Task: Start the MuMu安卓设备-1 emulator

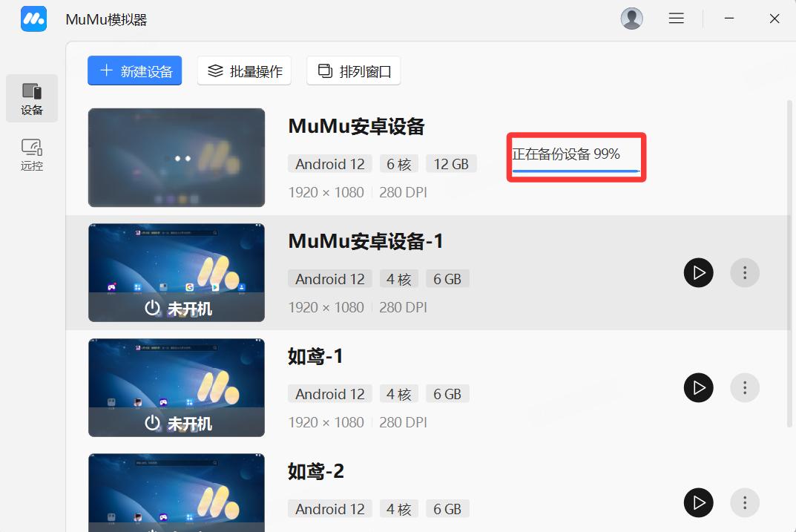Action: [x=699, y=272]
